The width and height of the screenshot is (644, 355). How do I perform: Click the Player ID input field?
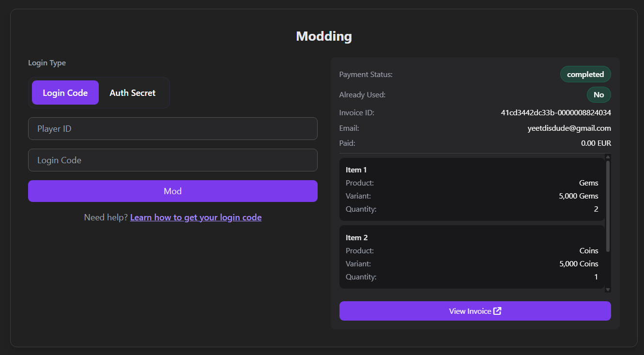point(173,128)
